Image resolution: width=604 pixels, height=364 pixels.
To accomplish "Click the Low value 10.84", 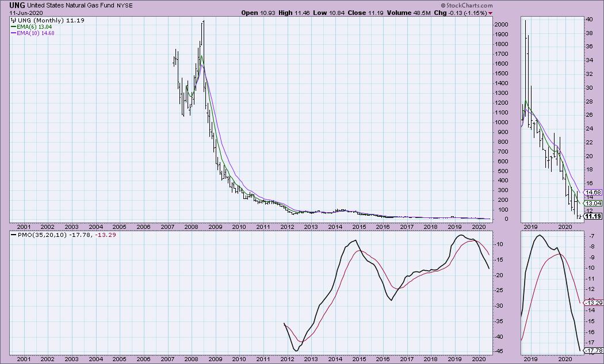I will click(337, 13).
